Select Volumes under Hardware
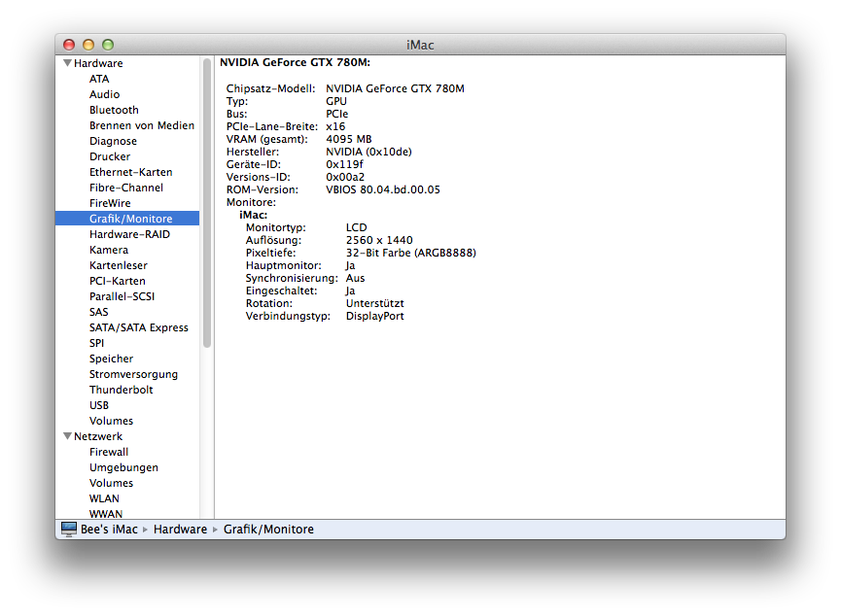841x616 pixels. pyautogui.click(x=112, y=421)
